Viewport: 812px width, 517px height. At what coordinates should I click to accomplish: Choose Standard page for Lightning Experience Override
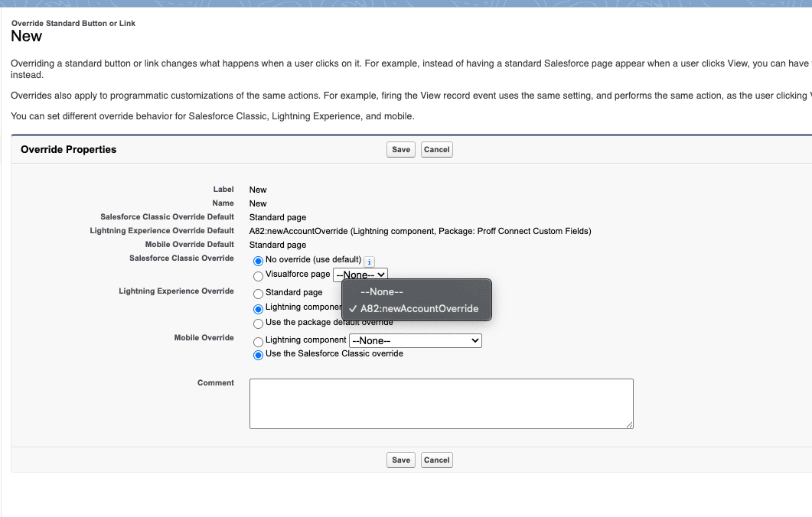(x=258, y=292)
